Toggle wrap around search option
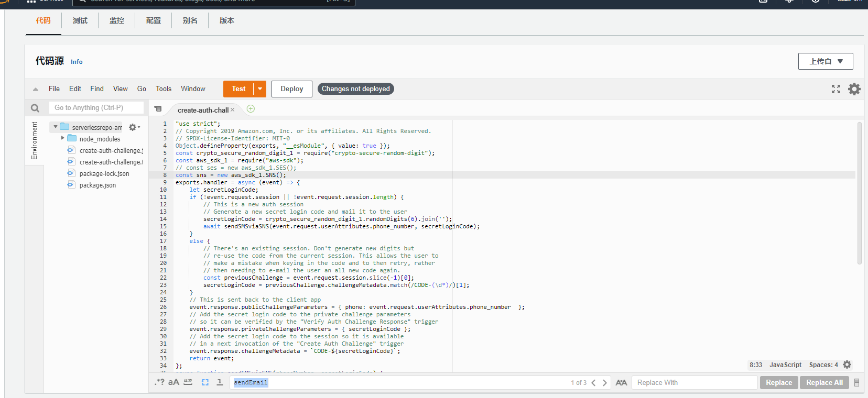The width and height of the screenshot is (868, 398). coord(220,382)
